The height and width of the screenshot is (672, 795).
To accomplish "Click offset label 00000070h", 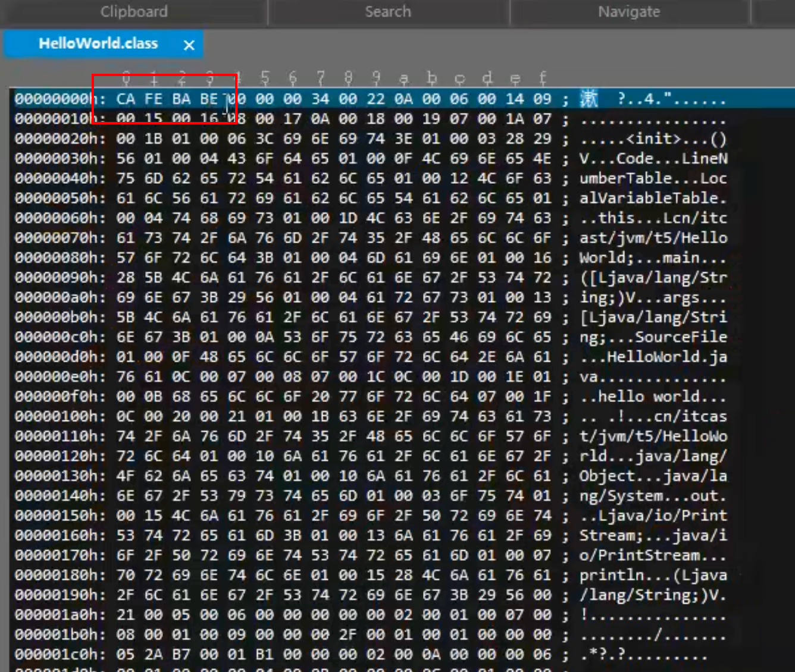I will (x=60, y=238).
